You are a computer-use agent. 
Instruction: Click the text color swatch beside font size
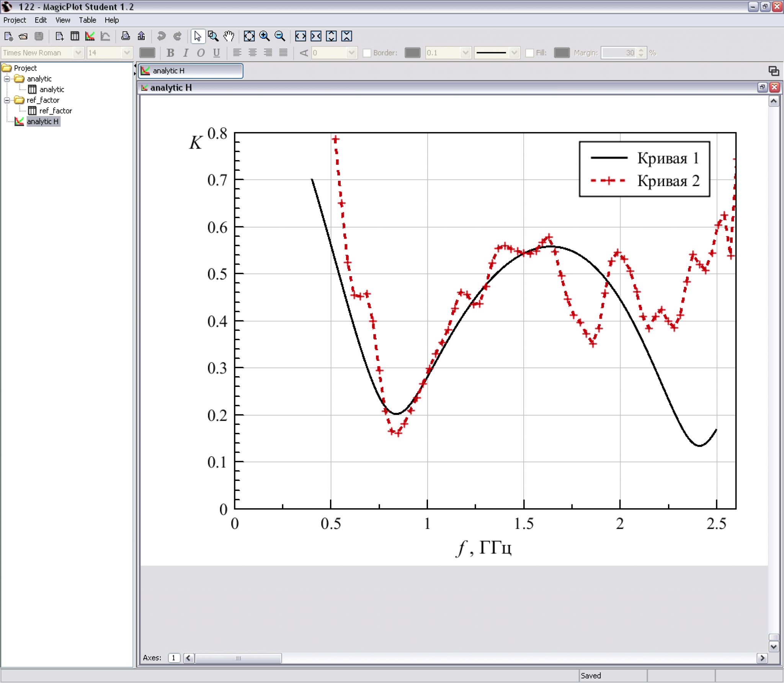pos(147,53)
